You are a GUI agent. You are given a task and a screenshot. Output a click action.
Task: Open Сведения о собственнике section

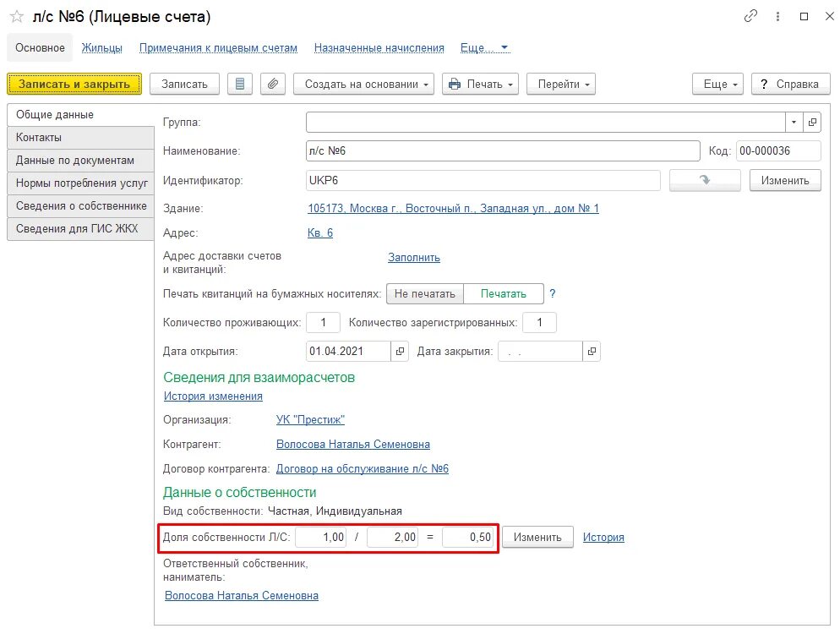tap(81, 205)
